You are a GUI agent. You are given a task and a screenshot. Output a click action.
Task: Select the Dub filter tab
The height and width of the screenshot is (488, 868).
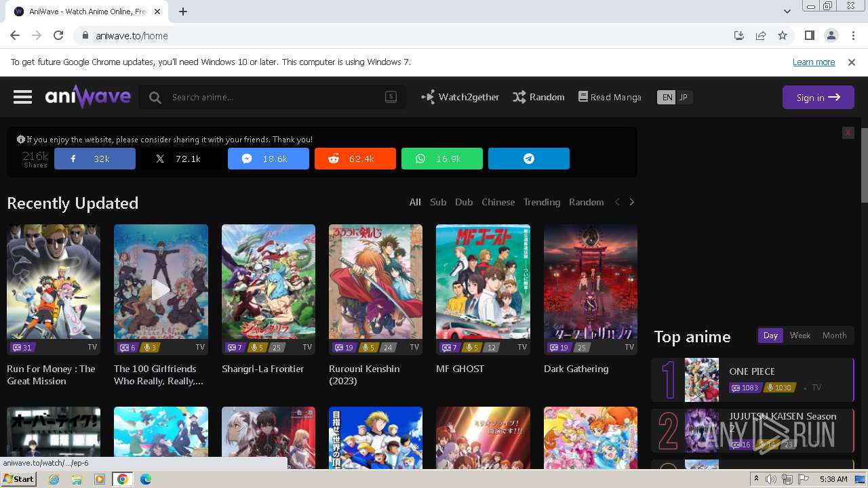tap(464, 202)
